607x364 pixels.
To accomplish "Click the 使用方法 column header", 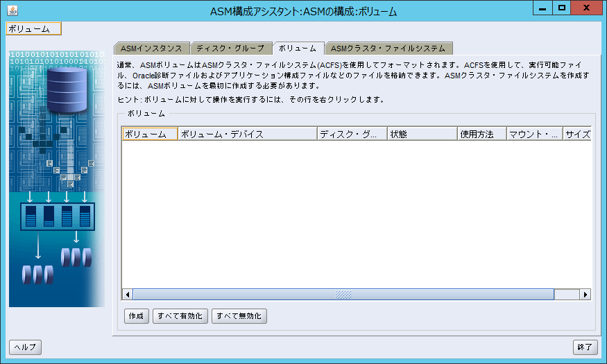I will click(x=482, y=134).
